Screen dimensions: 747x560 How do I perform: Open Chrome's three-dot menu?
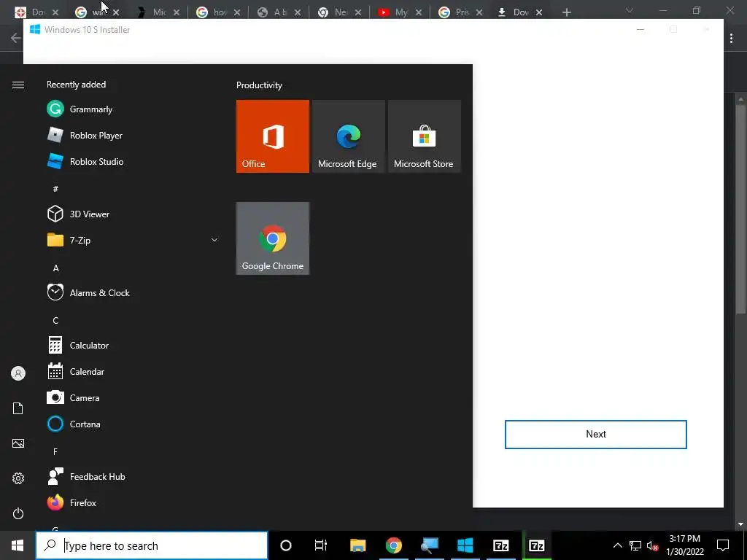pos(731,38)
